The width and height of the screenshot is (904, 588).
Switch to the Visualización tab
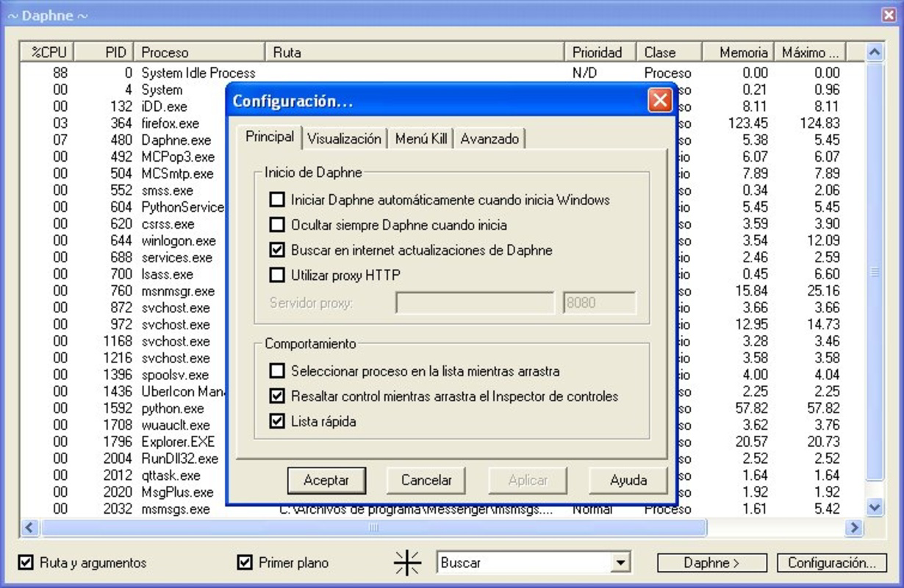pos(344,138)
